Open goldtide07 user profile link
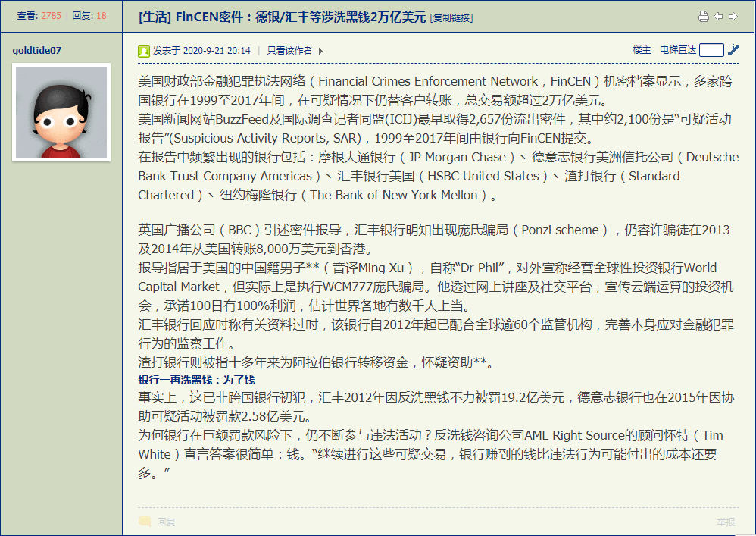Screen dimensions: 756x536 coord(36,50)
